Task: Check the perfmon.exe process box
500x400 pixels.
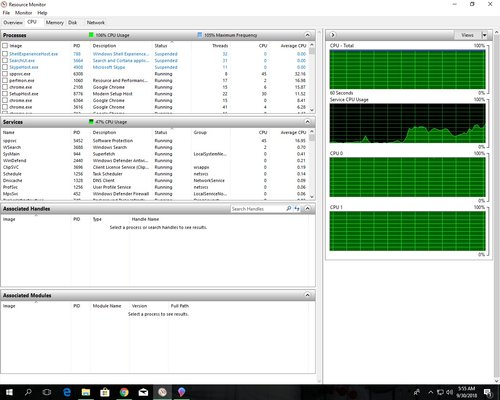Action: [x=5, y=80]
